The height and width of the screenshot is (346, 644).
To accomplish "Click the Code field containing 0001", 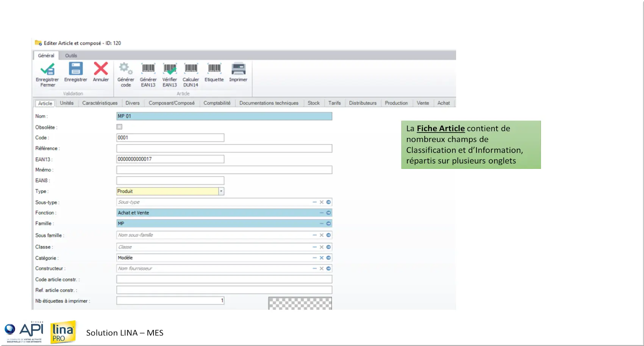I will point(170,138).
